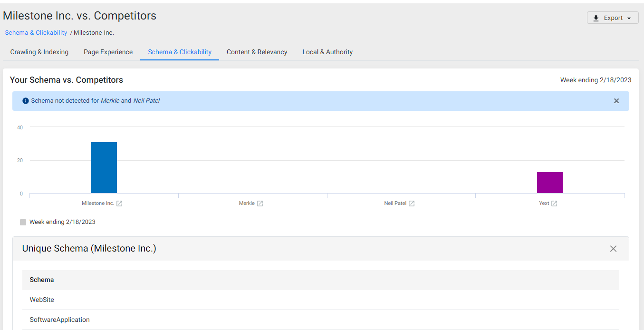The height and width of the screenshot is (330, 644).
Task: Click the blue Milestone Inc. bar
Action: coord(104,168)
